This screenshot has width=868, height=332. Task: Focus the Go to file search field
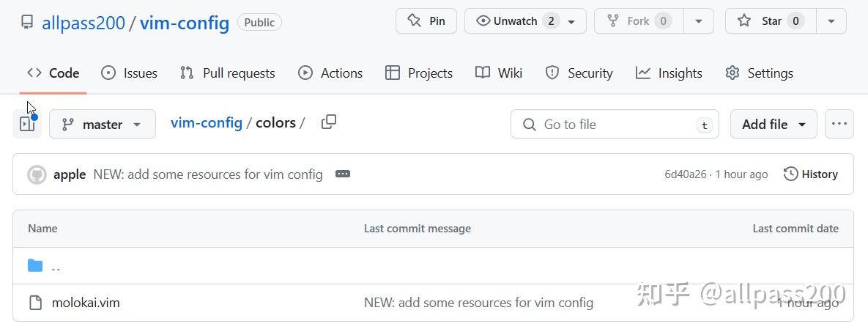(614, 124)
